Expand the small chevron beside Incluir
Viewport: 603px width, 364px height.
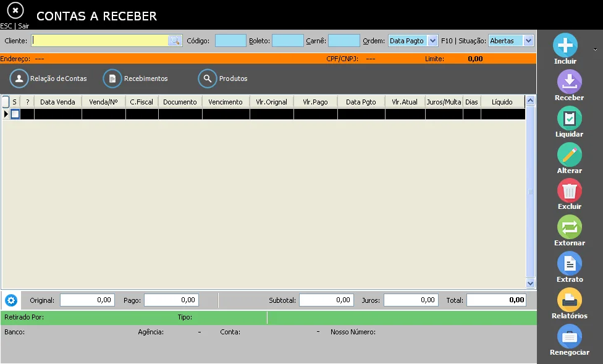pyautogui.click(x=595, y=49)
